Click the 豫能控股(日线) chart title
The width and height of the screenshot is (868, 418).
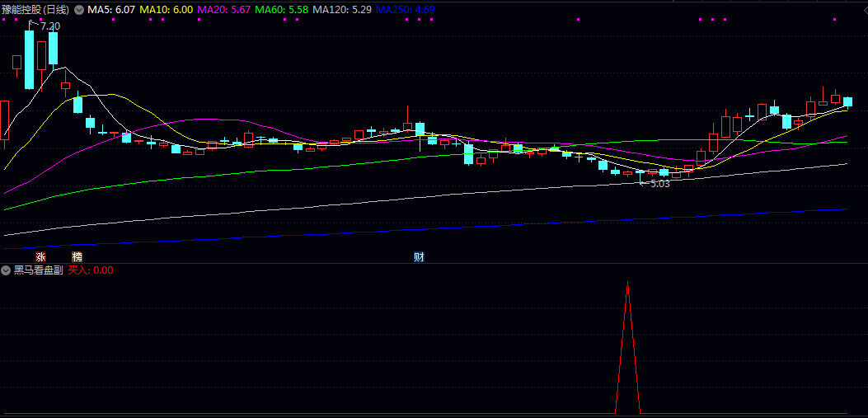pos(35,10)
